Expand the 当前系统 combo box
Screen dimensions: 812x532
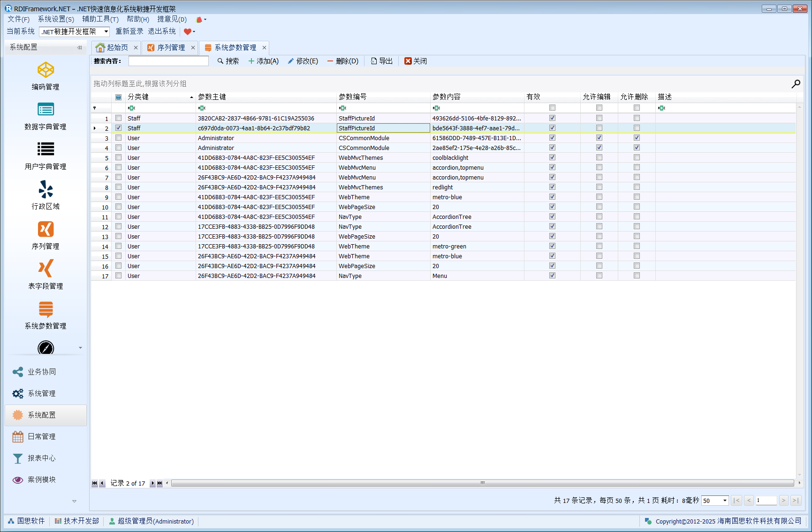coord(106,32)
